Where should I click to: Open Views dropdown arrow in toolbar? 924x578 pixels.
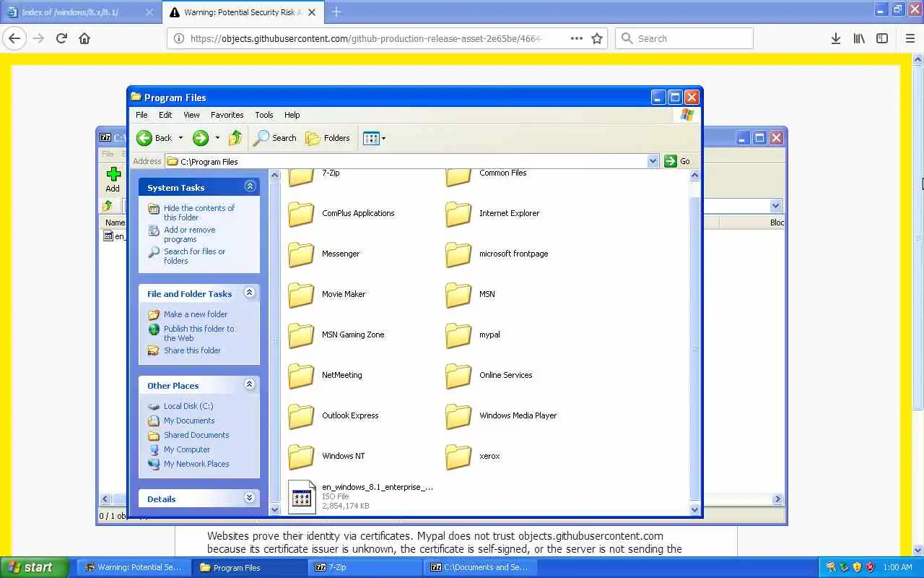383,138
